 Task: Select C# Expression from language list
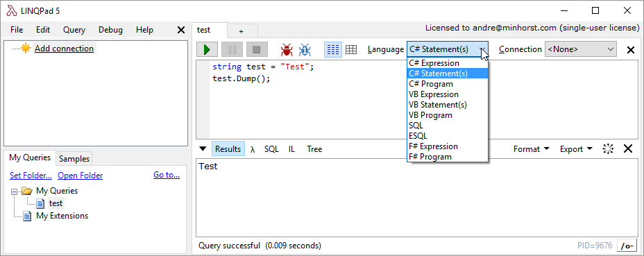(x=448, y=63)
